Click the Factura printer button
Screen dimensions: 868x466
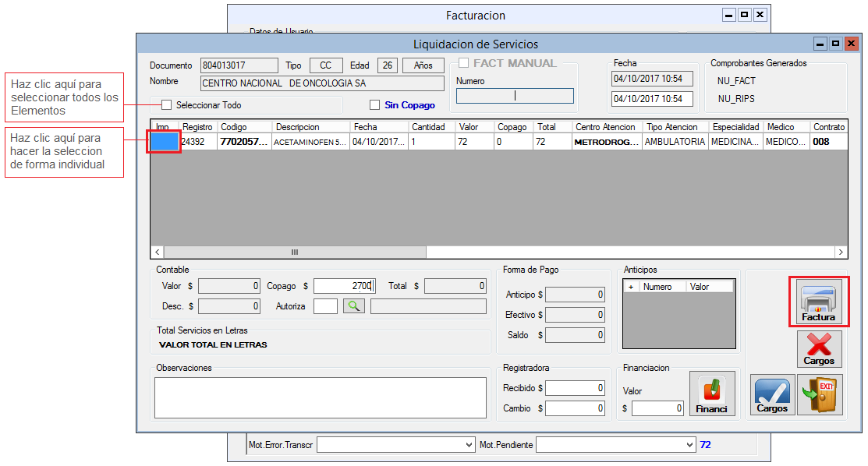(x=819, y=302)
